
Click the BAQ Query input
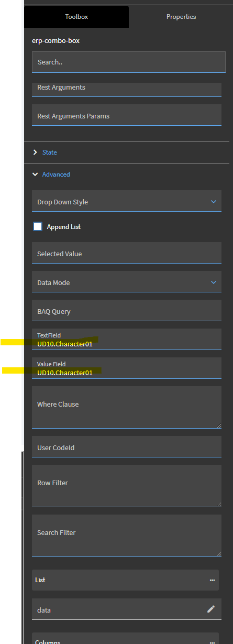point(127,311)
